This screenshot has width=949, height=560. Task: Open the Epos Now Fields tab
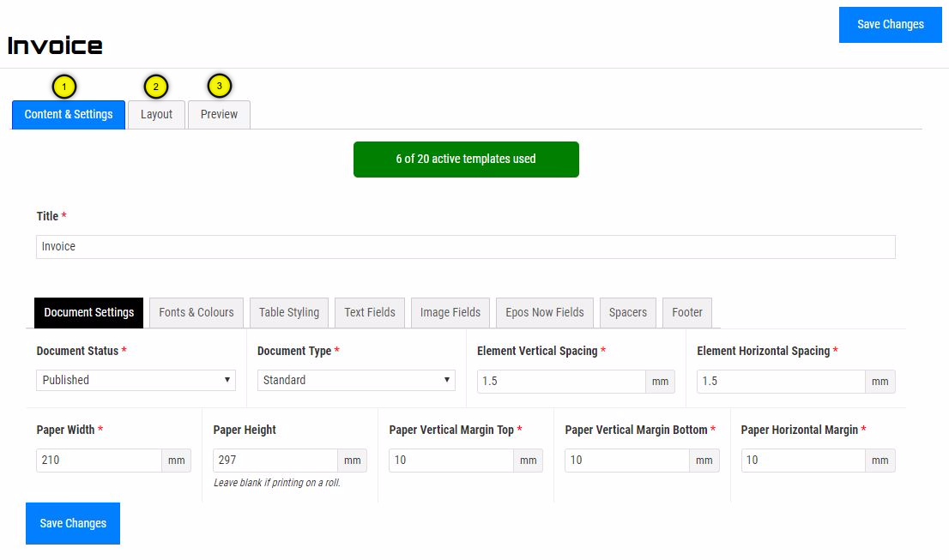pyautogui.click(x=544, y=313)
